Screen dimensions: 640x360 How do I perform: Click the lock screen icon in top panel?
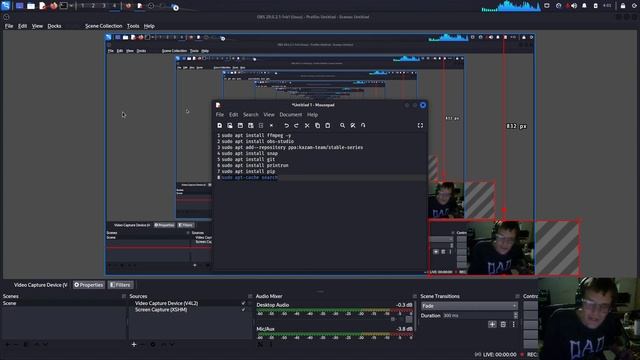pyautogui.click(x=623, y=6)
